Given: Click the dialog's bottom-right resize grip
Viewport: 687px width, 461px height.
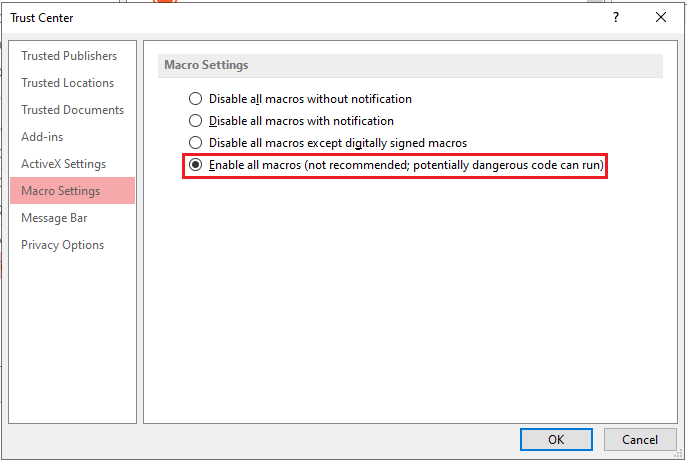Looking at the screenshot, I should [x=681, y=455].
